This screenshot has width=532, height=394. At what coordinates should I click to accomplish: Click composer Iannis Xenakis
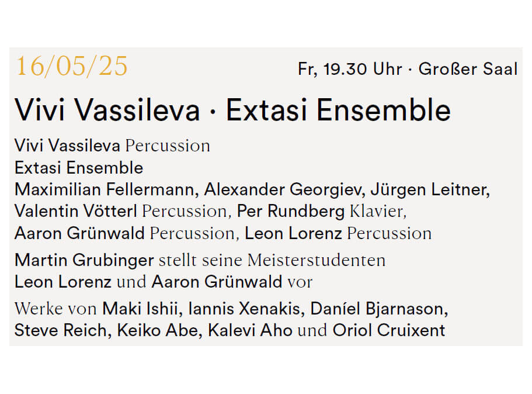[x=244, y=309]
